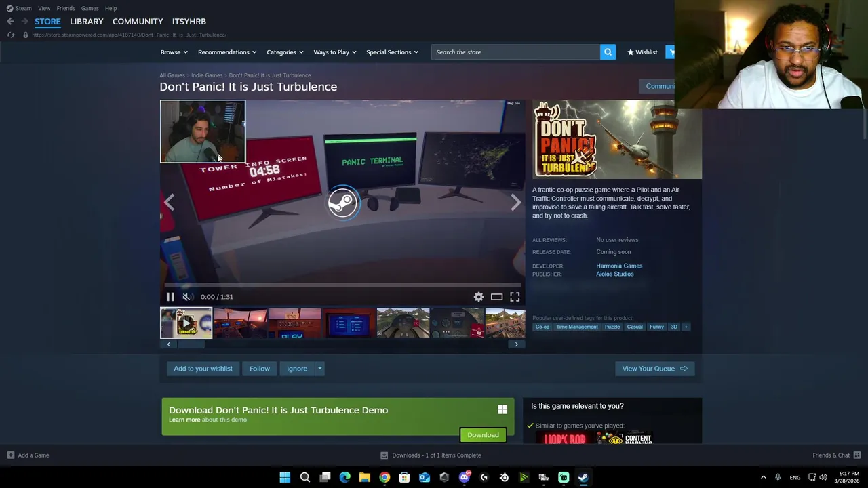Open the Wishlist star button
This screenshot has height=488, width=868.
(642, 52)
